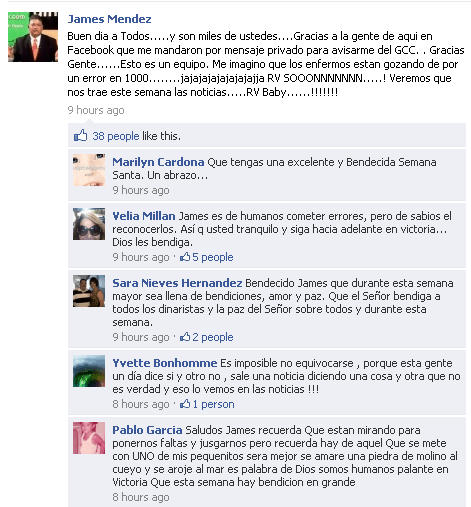Image resolution: width=471 pixels, height=507 pixels.
Task: Open the James Mendez name link
Action: (x=109, y=19)
